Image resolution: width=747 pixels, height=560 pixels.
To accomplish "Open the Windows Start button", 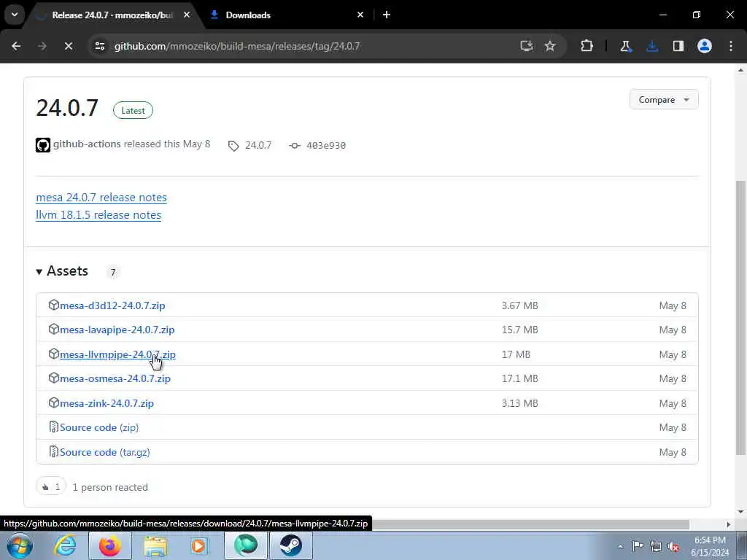I will click(20, 545).
